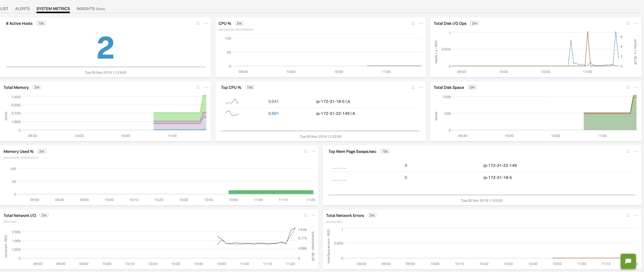Image resolution: width=644 pixels, height=272 pixels.
Task: Click the large active hosts count 2
Action: 106,48
